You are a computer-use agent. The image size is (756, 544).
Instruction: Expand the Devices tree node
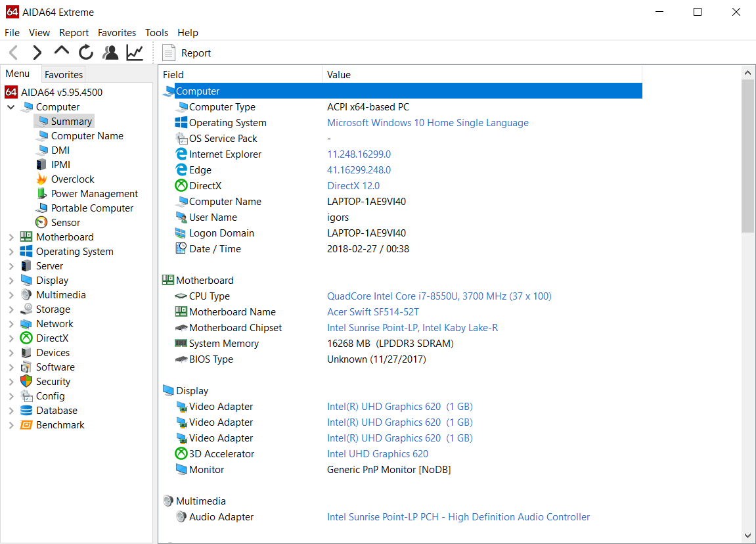point(11,353)
